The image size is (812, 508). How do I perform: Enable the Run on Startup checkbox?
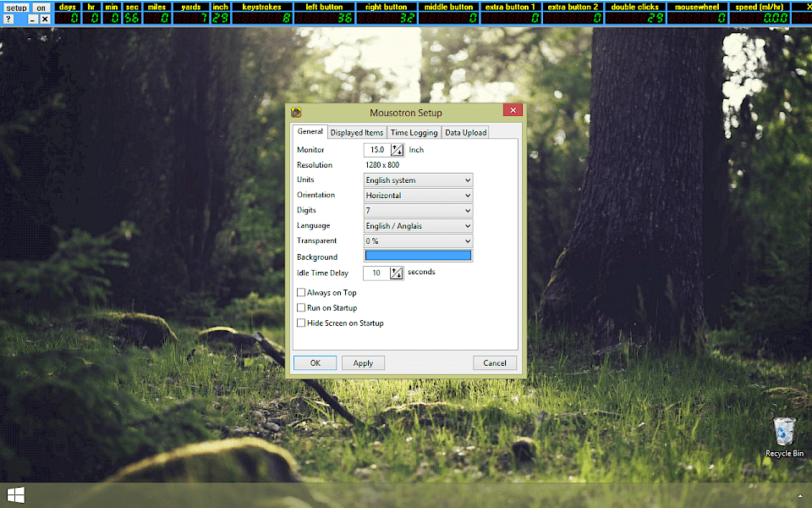pyautogui.click(x=301, y=307)
